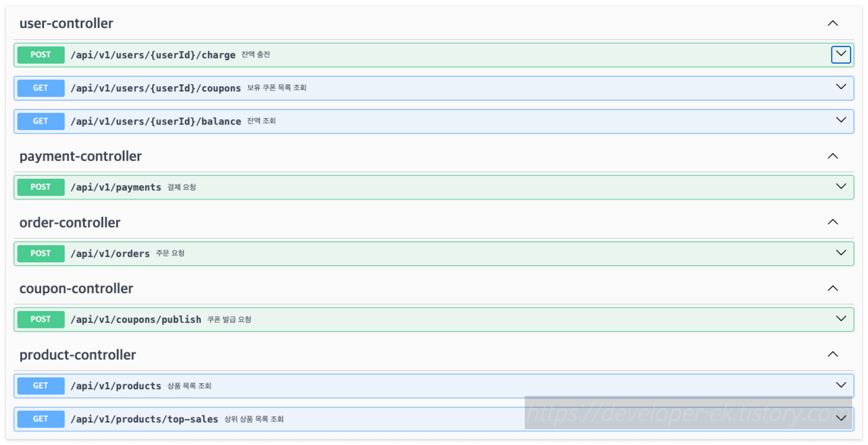Click GET badge for users balance
This screenshot has width=868, height=445.
click(x=41, y=121)
